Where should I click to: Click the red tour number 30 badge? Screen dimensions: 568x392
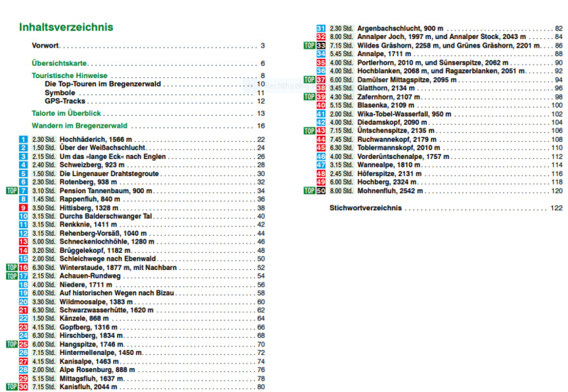click(23, 387)
